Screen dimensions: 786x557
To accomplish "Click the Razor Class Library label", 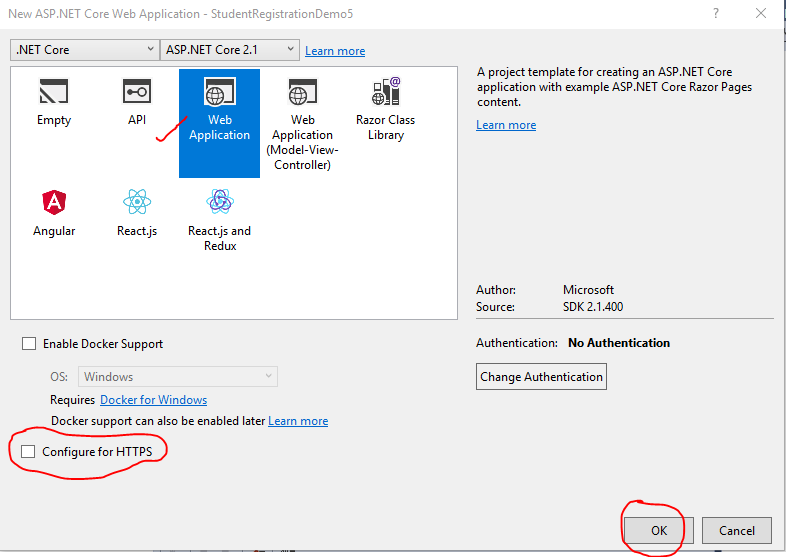I will click(x=385, y=127).
